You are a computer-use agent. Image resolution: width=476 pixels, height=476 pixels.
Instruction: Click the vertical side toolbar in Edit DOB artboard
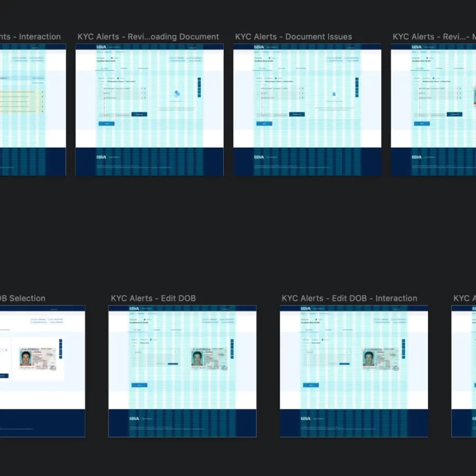(x=232, y=350)
